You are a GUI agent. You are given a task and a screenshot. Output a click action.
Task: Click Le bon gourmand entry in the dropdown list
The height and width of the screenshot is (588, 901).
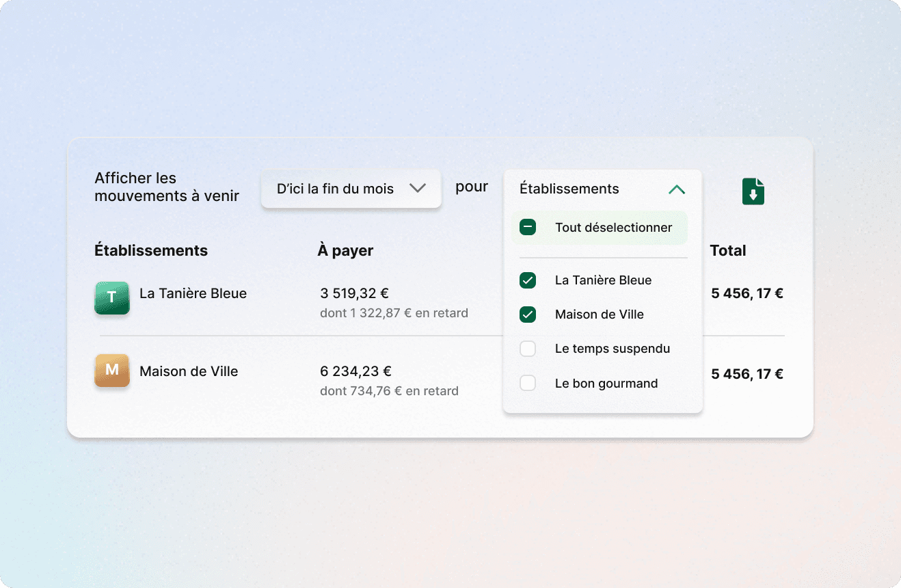click(x=606, y=383)
